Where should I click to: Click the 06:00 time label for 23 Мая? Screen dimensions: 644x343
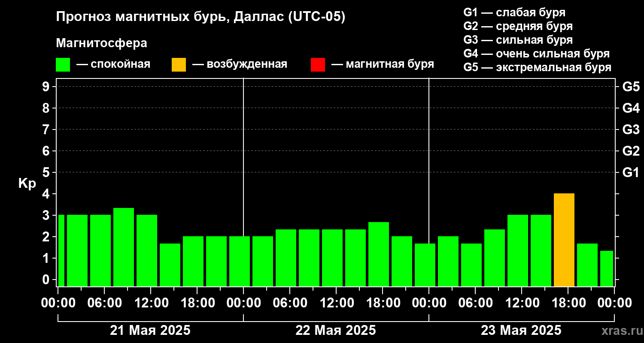pyautogui.click(x=475, y=303)
